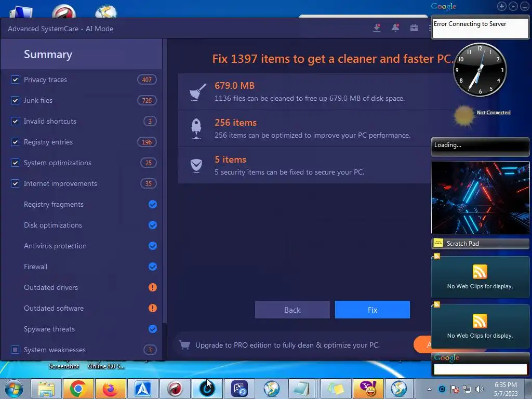
Task: Select the Registry fragments row
Action: (x=82, y=204)
